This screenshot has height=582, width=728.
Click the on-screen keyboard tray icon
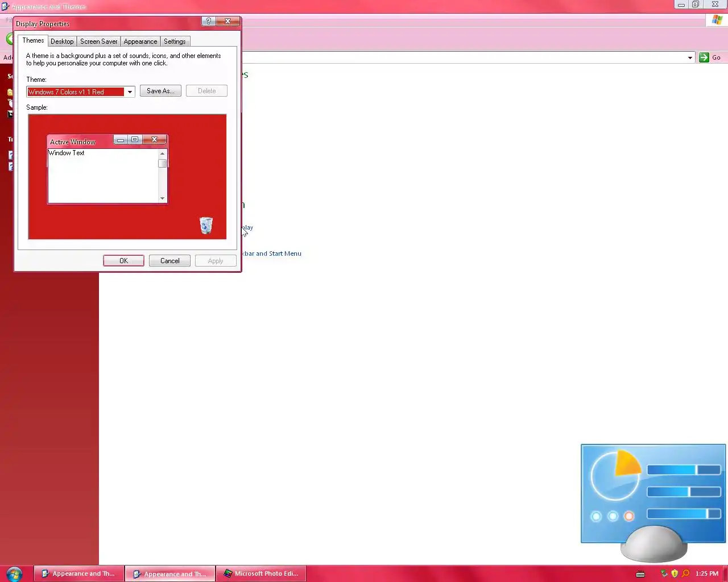640,573
